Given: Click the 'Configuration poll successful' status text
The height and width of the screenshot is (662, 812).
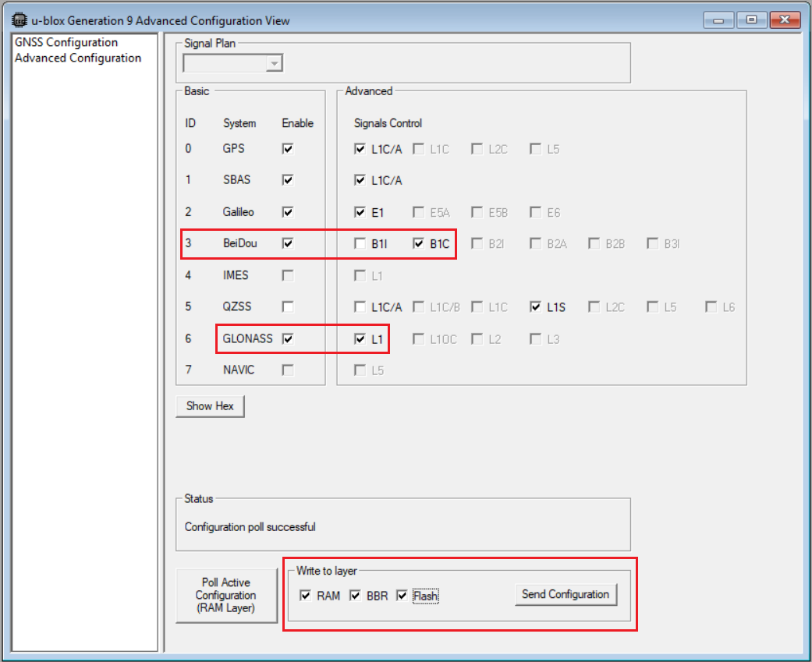Looking at the screenshot, I should (250, 527).
